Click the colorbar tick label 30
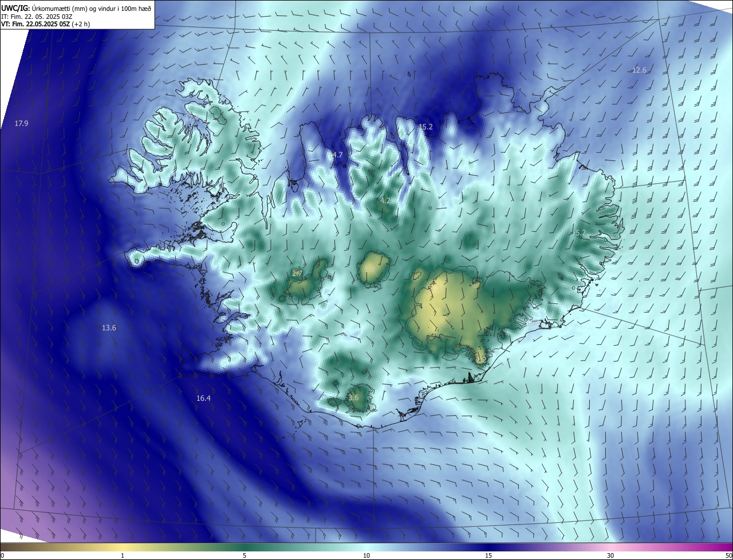The width and height of the screenshot is (733, 560). click(610, 555)
